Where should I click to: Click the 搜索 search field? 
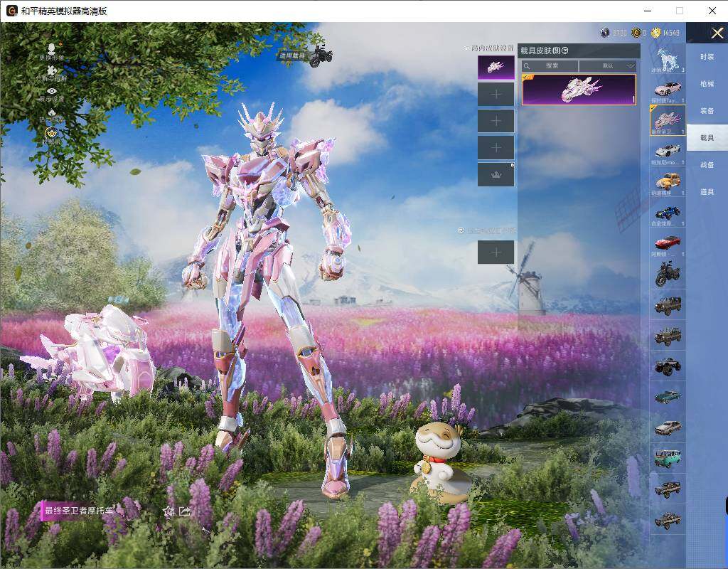click(x=550, y=66)
